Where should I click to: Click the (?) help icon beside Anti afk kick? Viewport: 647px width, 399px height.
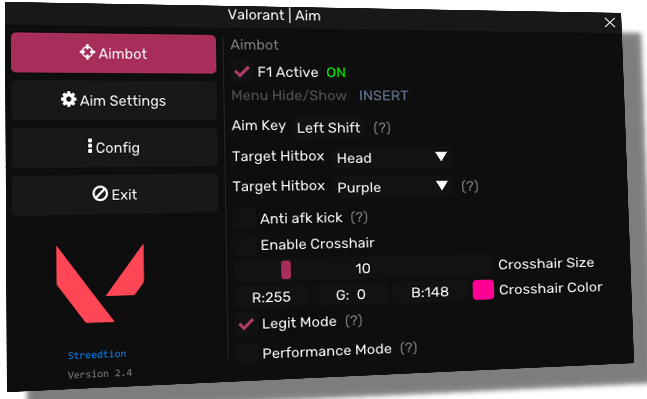click(x=359, y=217)
